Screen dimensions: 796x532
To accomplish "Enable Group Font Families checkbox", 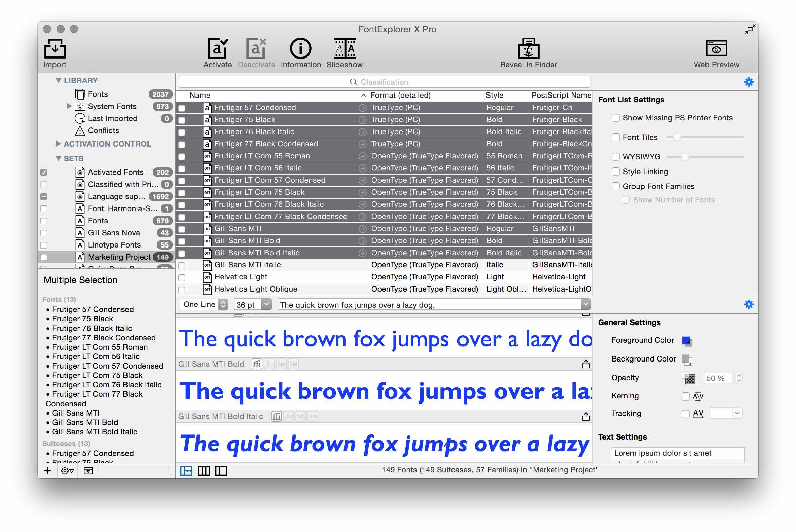I will [x=615, y=186].
